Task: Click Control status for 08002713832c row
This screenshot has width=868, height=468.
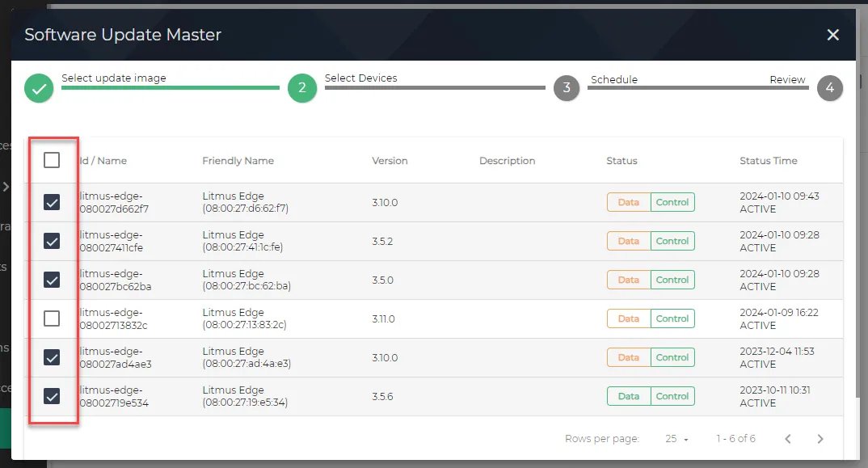Action: click(672, 318)
